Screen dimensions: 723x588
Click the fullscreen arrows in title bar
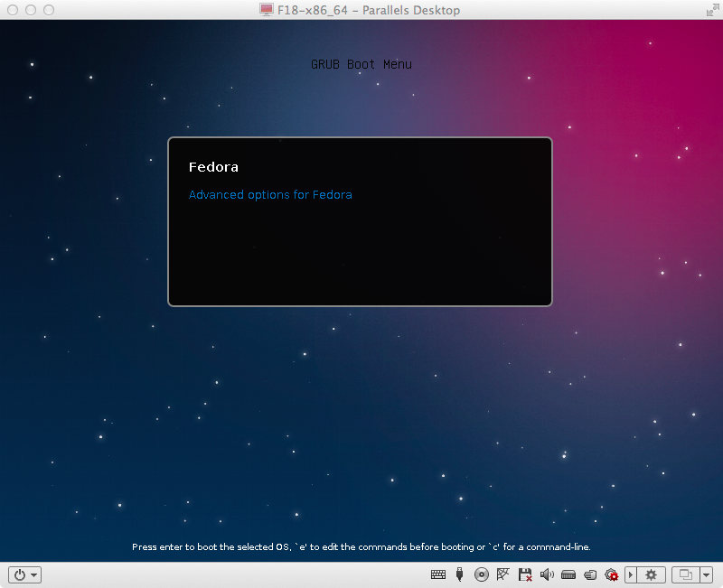(x=712, y=10)
